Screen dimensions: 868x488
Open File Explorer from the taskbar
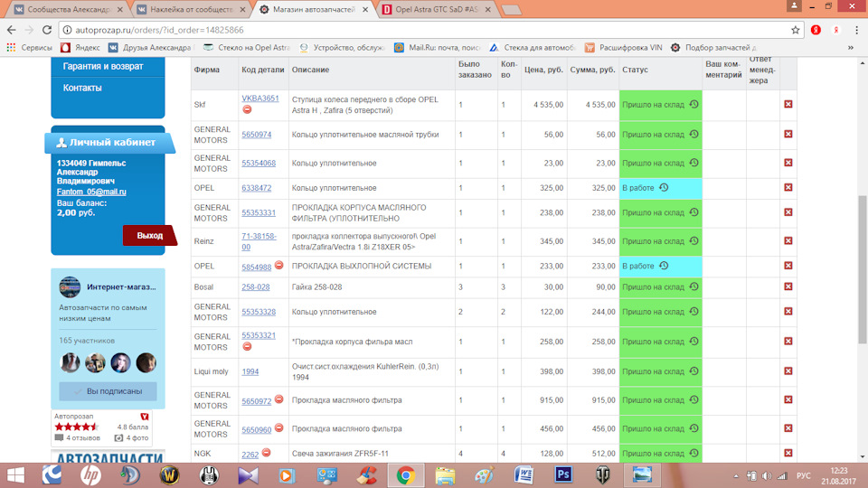(445, 474)
